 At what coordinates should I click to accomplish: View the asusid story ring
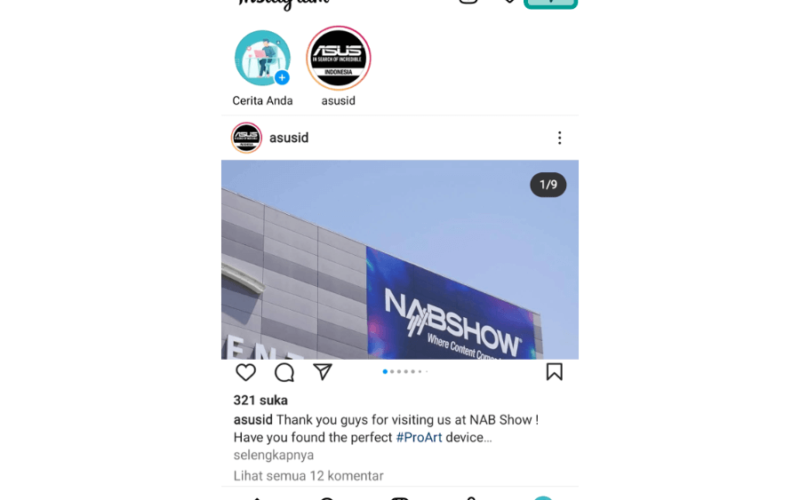click(x=338, y=58)
